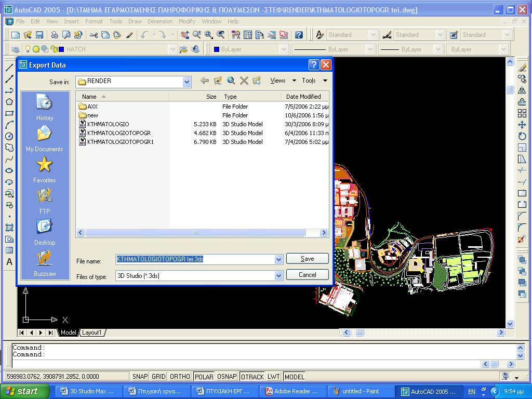Activate the Pan realtime tool
Screen dimensions: 532x399
(184, 35)
